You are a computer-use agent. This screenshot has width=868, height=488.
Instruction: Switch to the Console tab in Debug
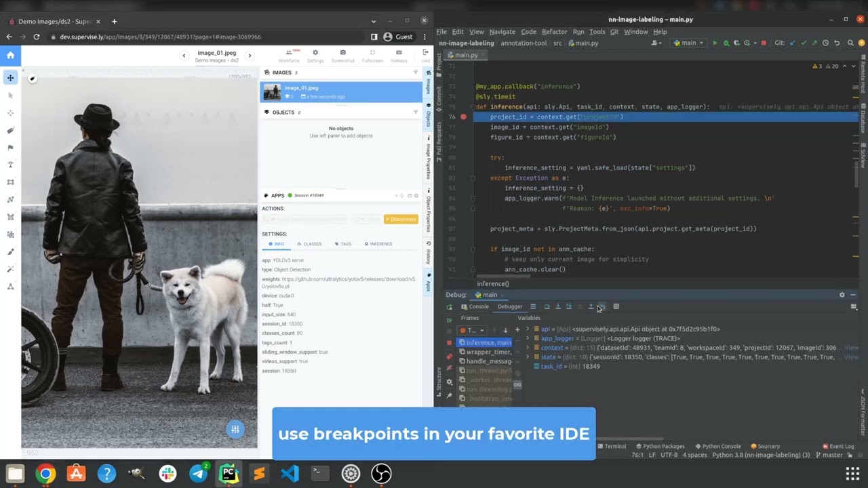click(475, 306)
